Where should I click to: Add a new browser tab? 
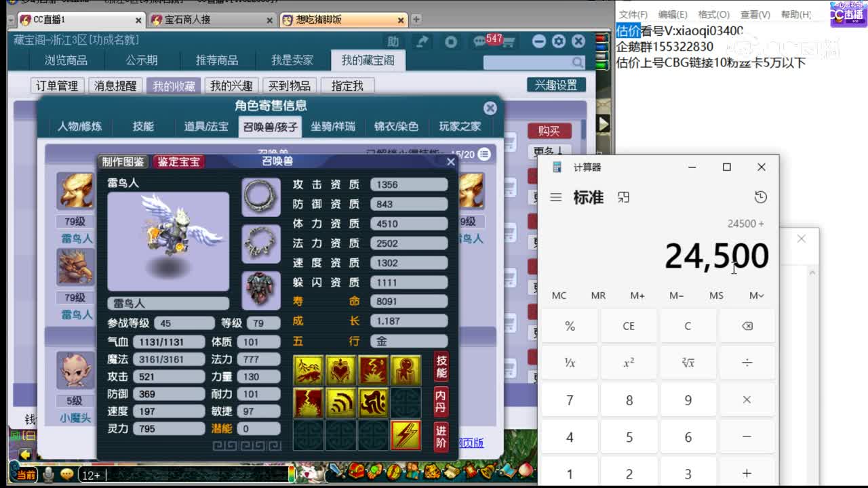click(416, 20)
